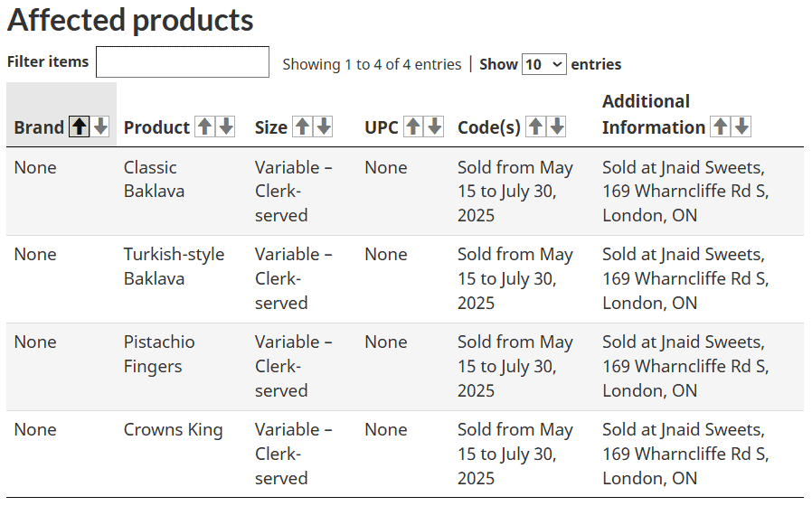
Task: Select the Turkish-style Baklava product cell
Action: (x=174, y=267)
